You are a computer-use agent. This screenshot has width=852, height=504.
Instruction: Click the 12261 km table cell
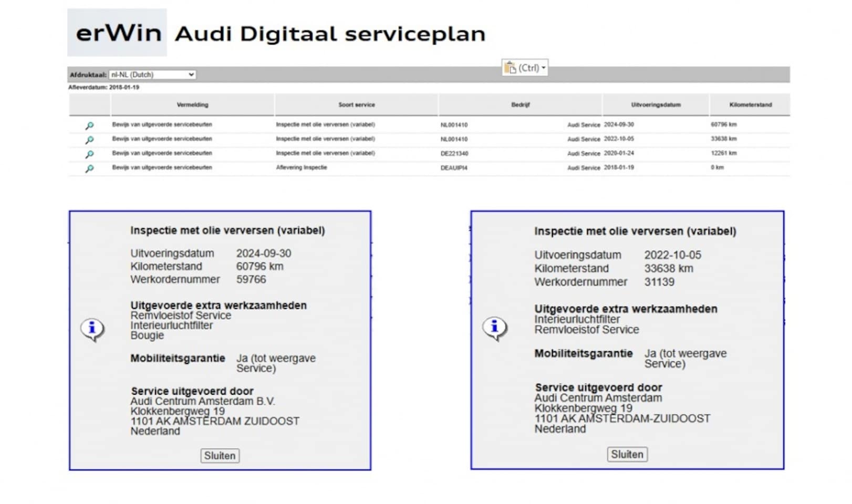tap(724, 153)
